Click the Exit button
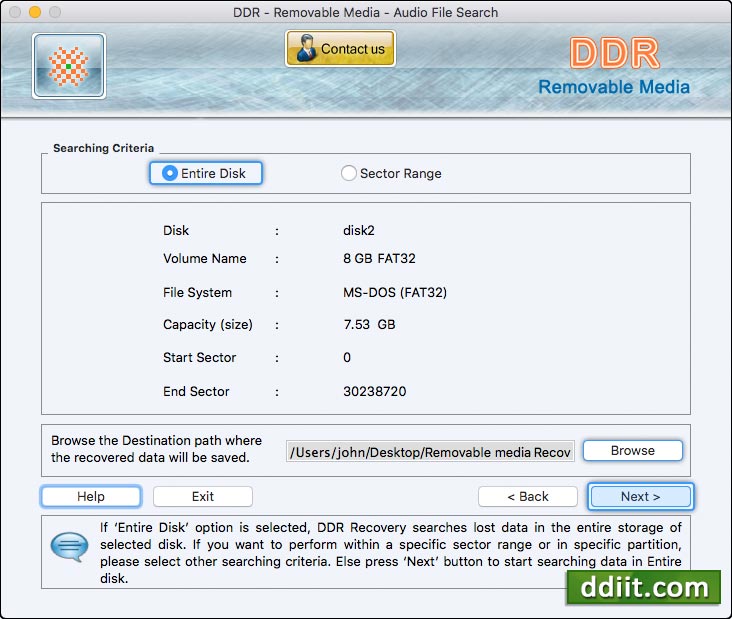The height and width of the screenshot is (619, 732). click(203, 496)
